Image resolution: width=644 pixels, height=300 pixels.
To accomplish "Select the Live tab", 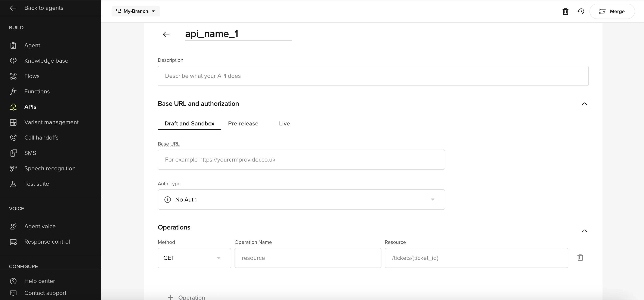I will click(x=284, y=123).
